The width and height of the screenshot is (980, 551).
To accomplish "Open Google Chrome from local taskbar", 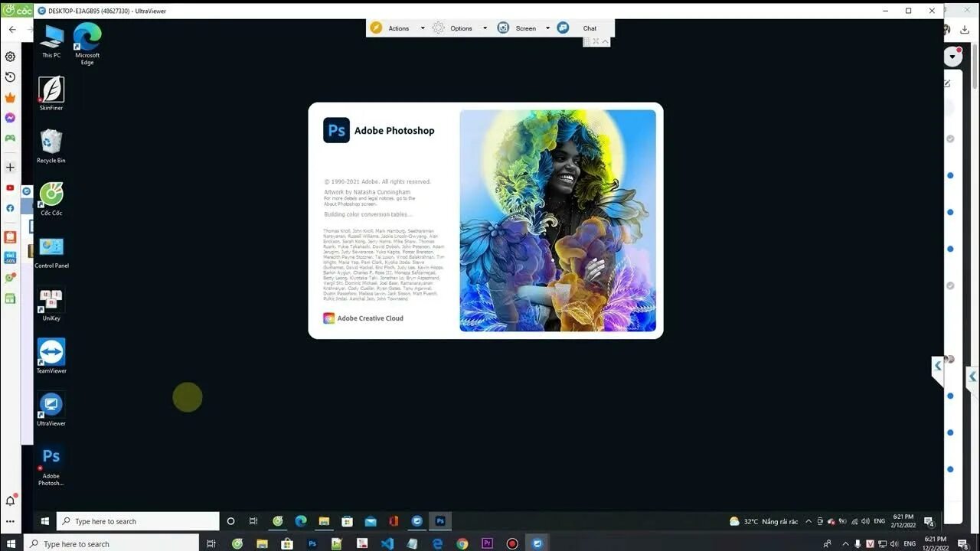I will coord(462,543).
